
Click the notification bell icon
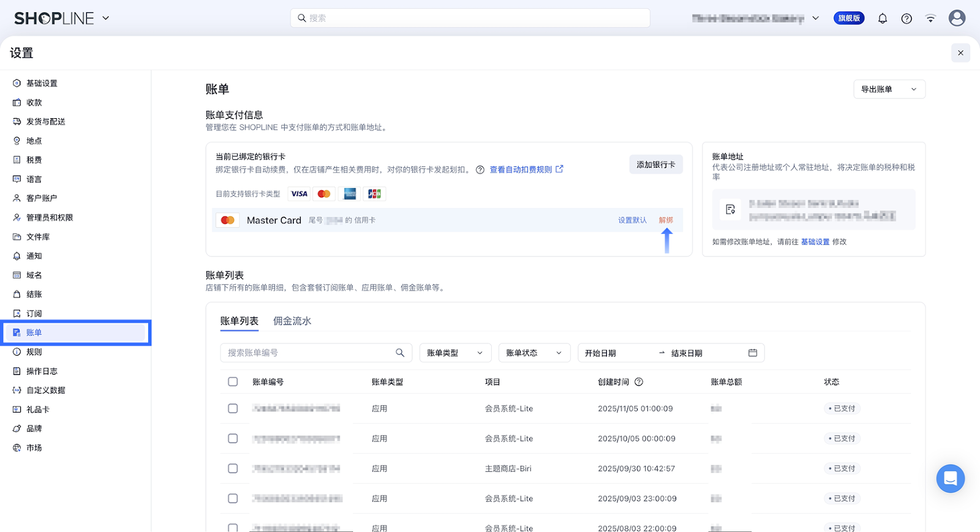tap(882, 18)
